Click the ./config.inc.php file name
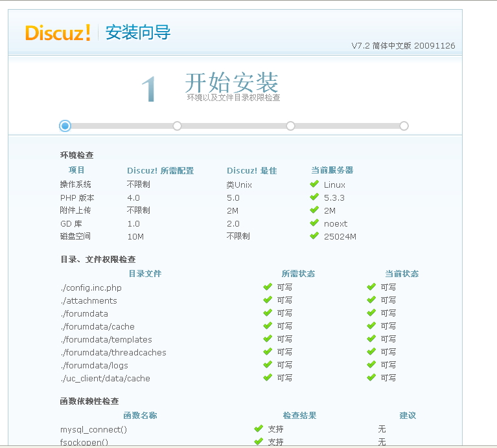The width and height of the screenshot is (497, 448). coord(91,288)
